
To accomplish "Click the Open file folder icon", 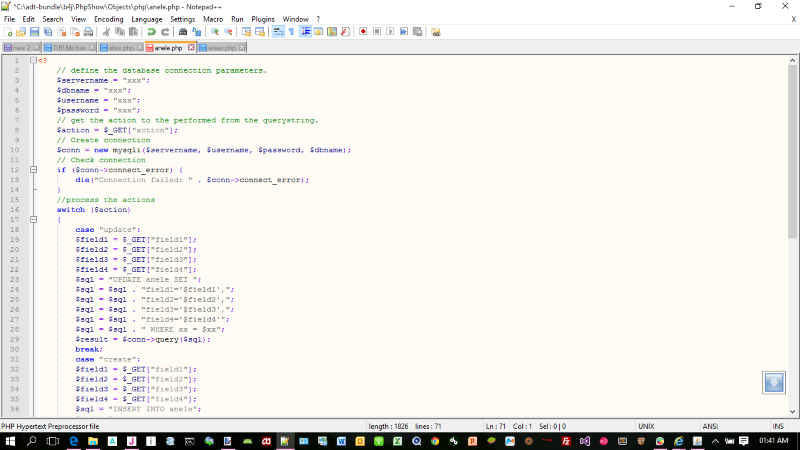I will (x=20, y=32).
